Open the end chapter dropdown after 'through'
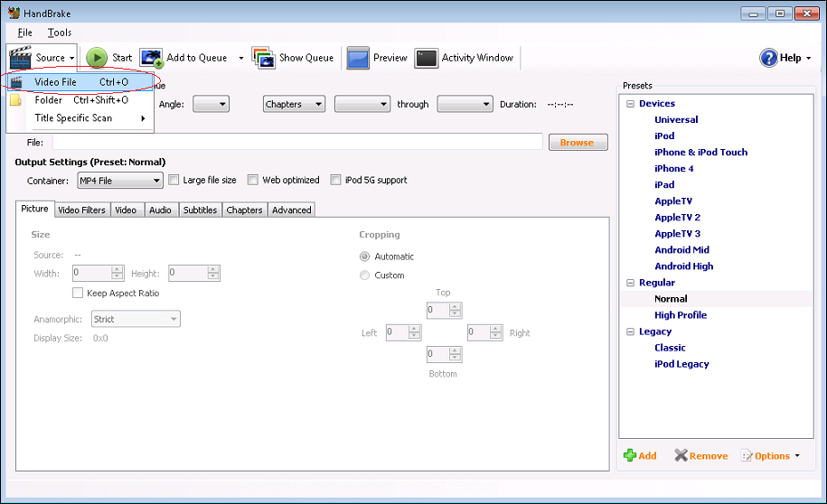Screen dimensions: 827x504 click(x=465, y=105)
